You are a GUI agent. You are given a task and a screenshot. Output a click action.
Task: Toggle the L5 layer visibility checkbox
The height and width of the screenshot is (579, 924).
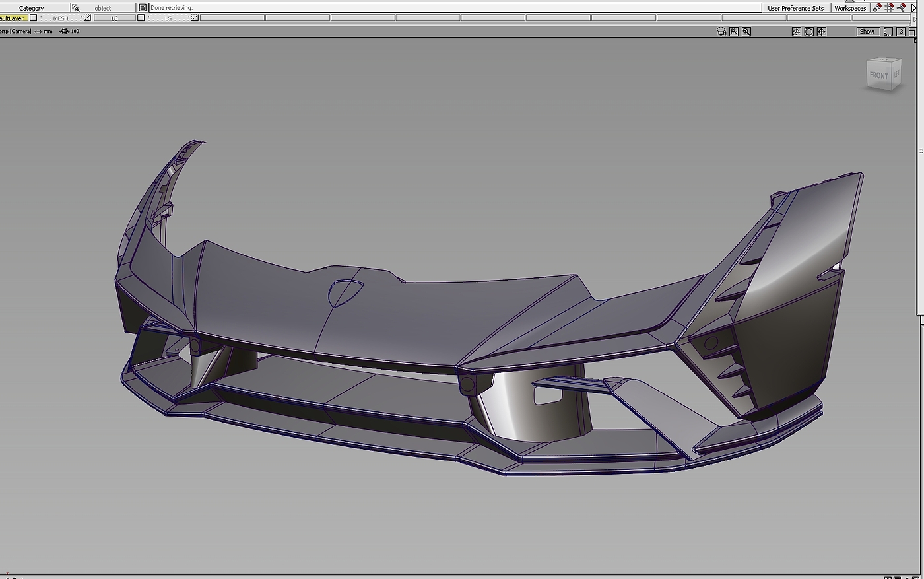pos(141,18)
